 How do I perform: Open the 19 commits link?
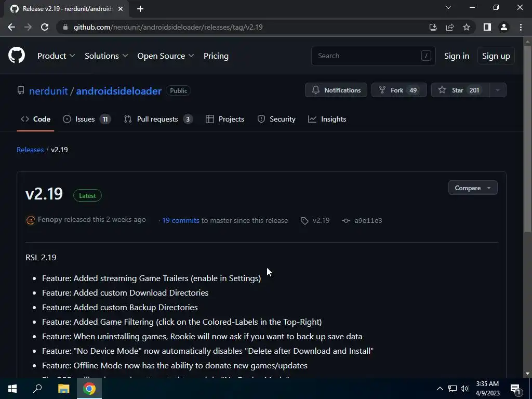180,220
